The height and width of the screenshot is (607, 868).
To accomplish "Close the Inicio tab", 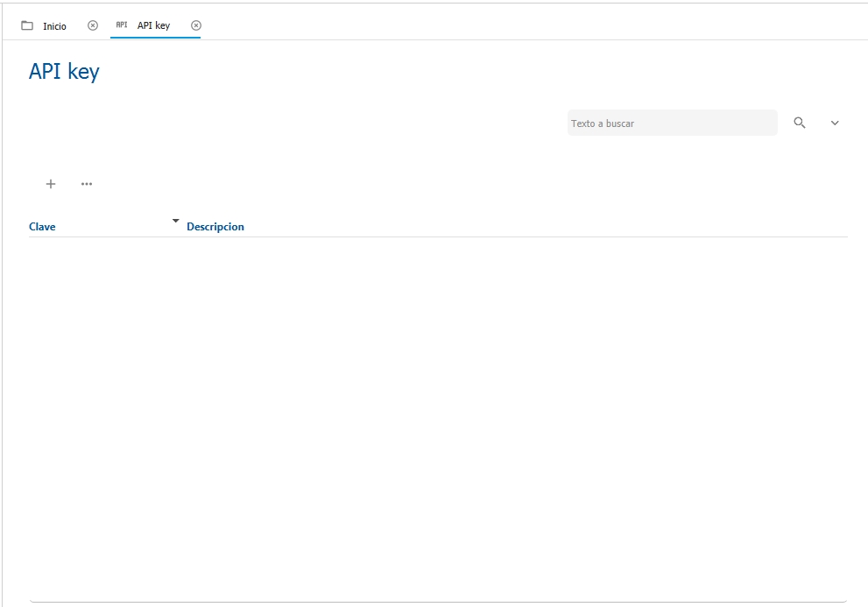I will click(93, 25).
